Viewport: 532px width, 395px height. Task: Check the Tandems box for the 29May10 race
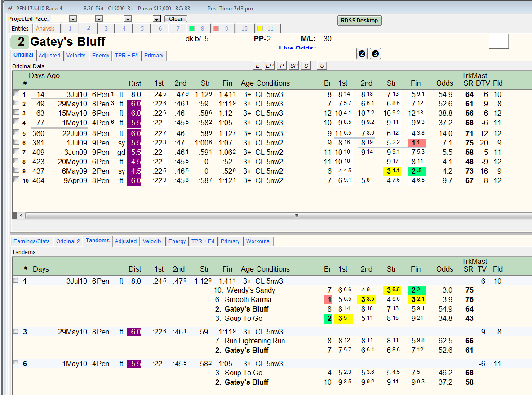click(x=16, y=330)
